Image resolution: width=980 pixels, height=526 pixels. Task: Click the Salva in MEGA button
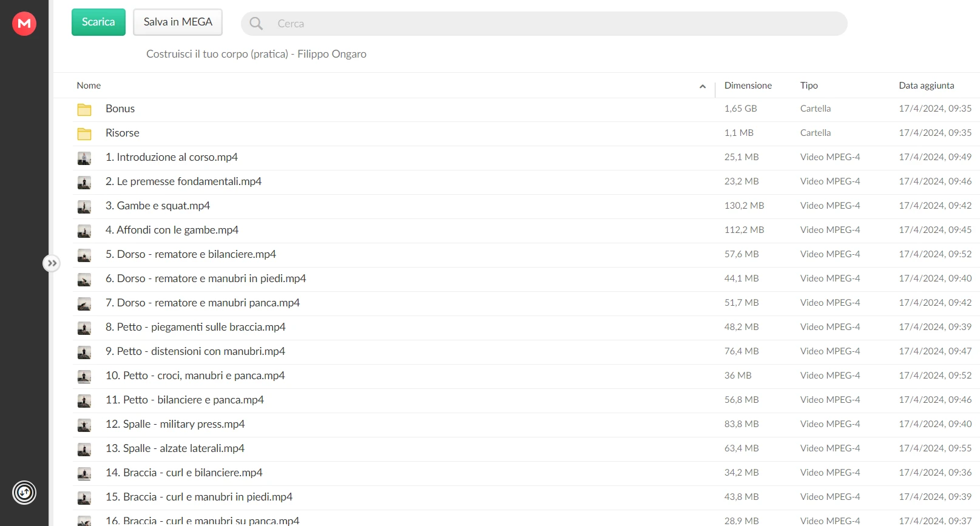(x=178, y=22)
